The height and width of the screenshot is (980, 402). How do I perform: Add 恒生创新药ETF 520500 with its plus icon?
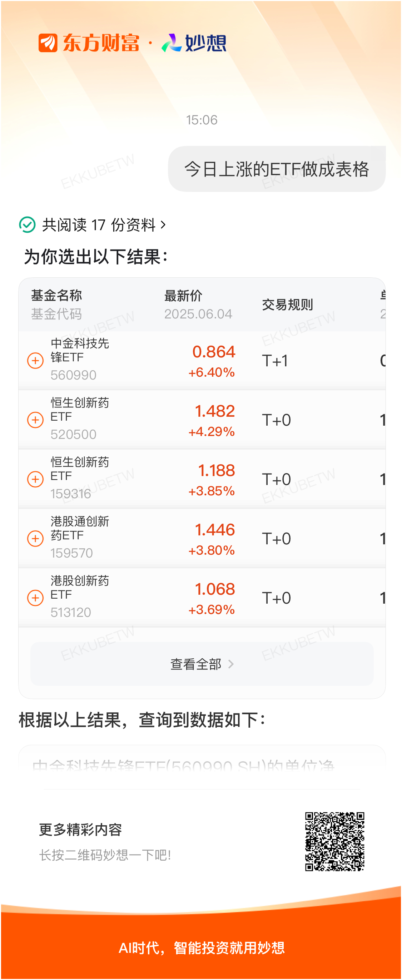coord(35,419)
